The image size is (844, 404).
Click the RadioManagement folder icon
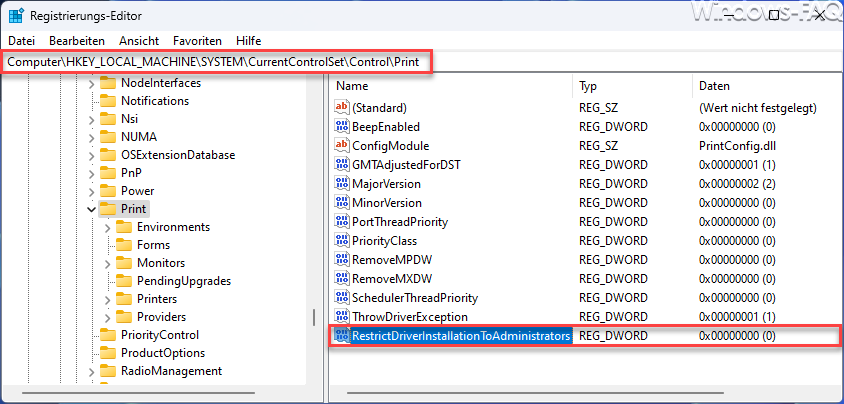coord(108,371)
